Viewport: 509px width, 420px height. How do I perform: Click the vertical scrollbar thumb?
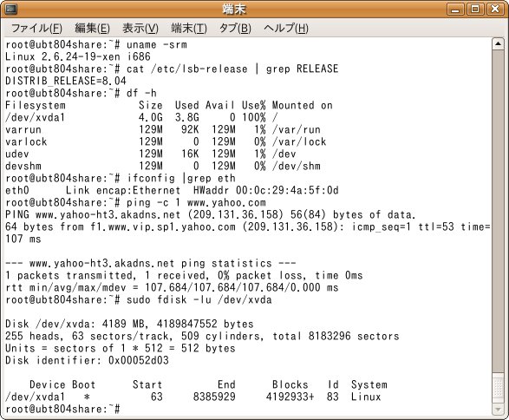[x=498, y=388]
